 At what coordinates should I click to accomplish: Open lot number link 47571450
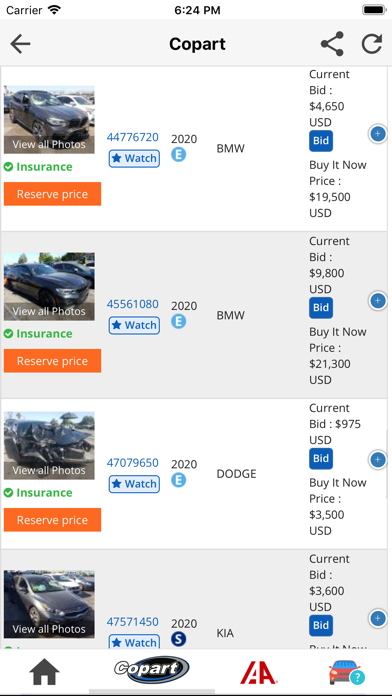132,622
